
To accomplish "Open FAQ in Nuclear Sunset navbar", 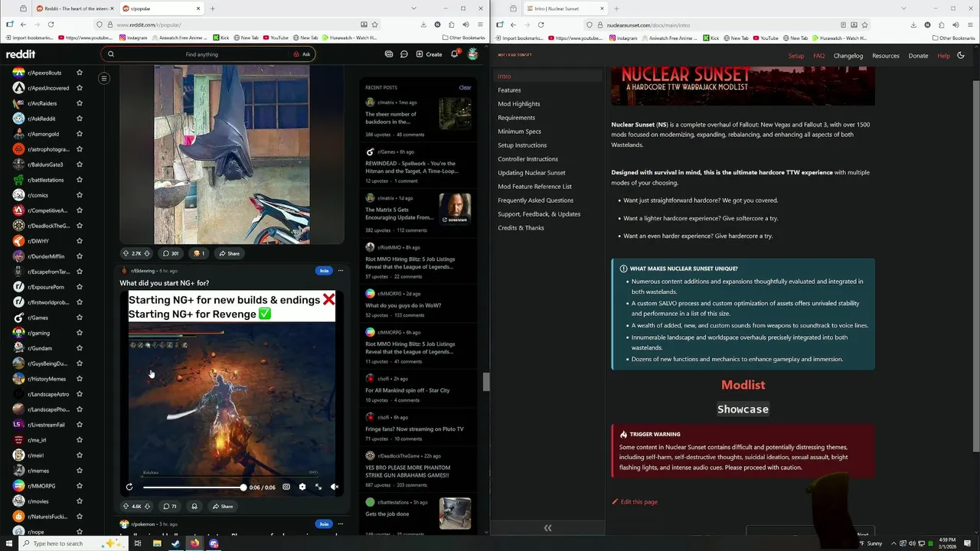I will click(x=818, y=56).
